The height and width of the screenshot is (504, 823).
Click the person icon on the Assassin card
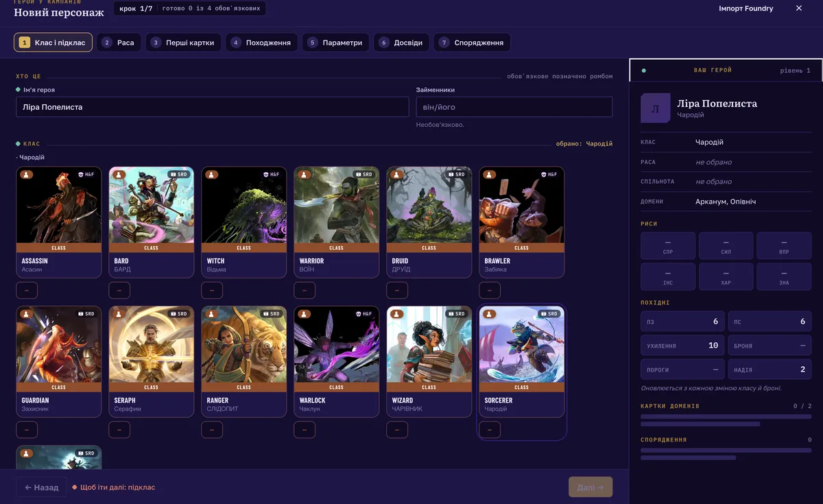(27, 175)
